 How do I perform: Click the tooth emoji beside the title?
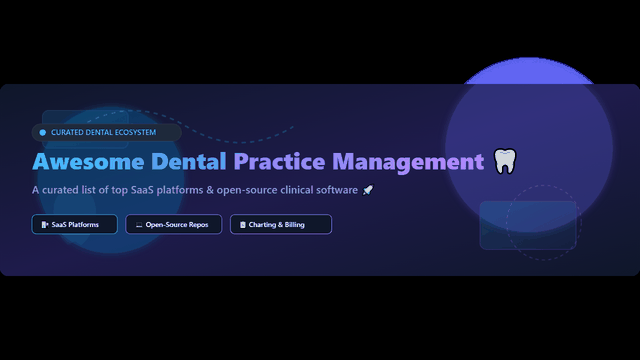click(505, 161)
